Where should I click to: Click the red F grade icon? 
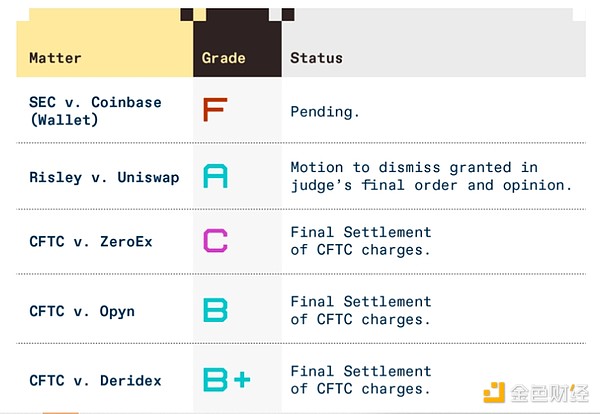pyautogui.click(x=214, y=109)
